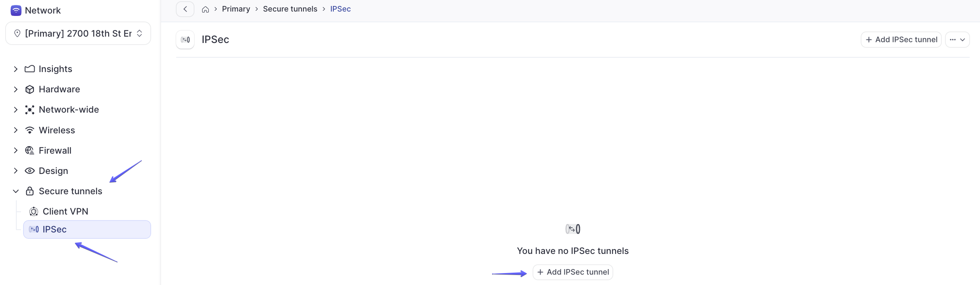This screenshot has height=285, width=980.
Task: Select IPSec in the sidebar
Action: click(87, 229)
